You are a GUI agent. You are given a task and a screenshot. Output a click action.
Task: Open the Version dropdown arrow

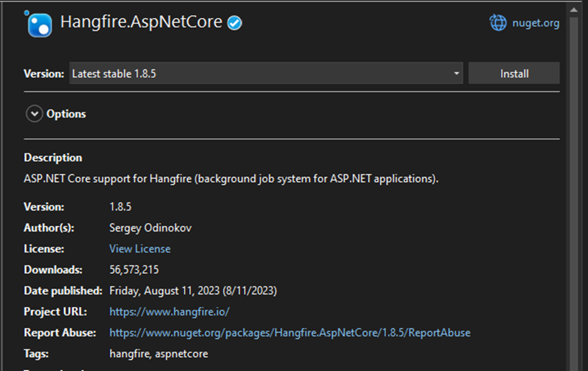(456, 72)
